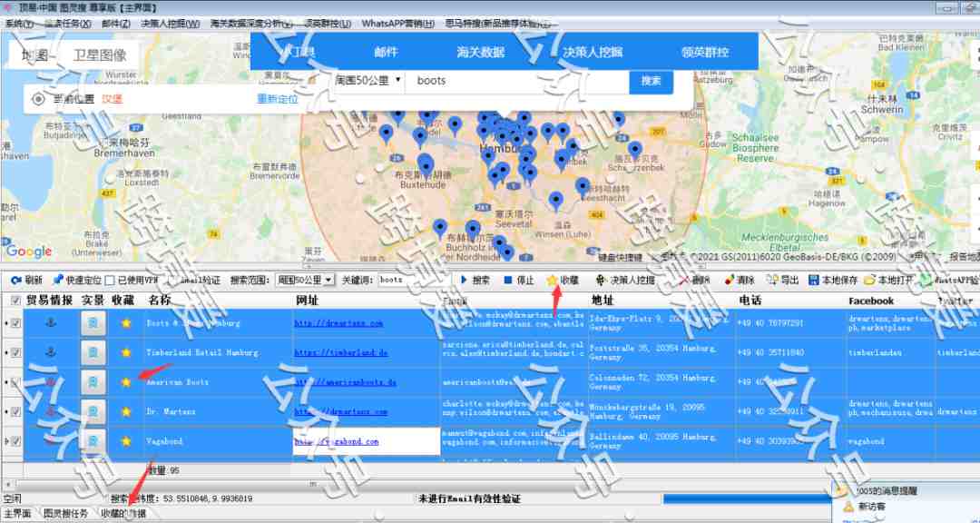Click the current location target icon
Image resolution: width=980 pixels, height=523 pixels.
(x=38, y=99)
